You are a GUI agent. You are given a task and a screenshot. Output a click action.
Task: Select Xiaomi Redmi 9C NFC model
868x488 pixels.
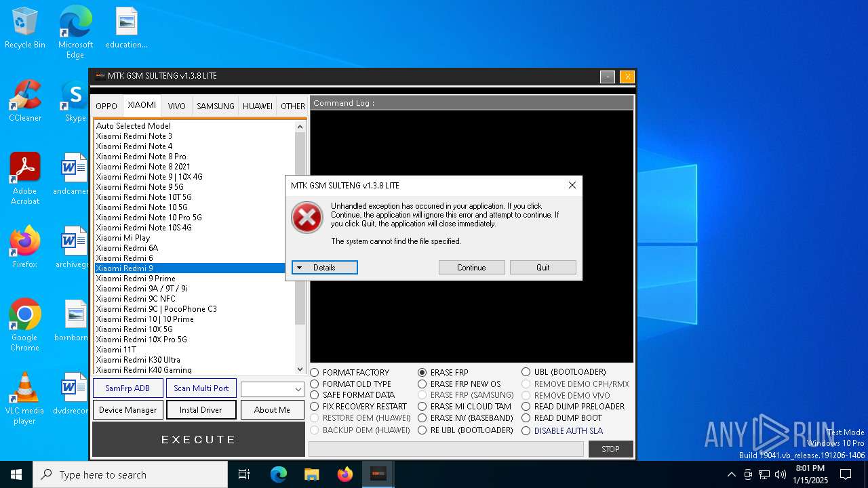tap(136, 299)
